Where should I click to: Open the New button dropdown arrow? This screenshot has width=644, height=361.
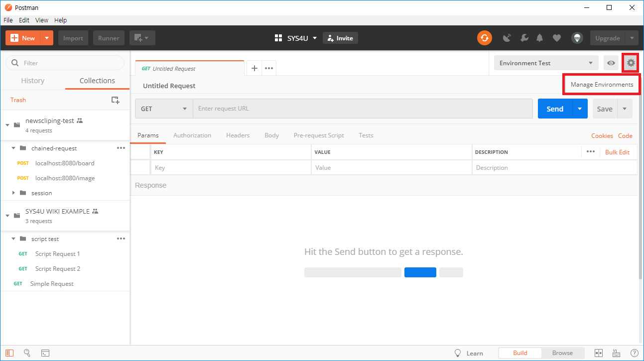(x=46, y=38)
